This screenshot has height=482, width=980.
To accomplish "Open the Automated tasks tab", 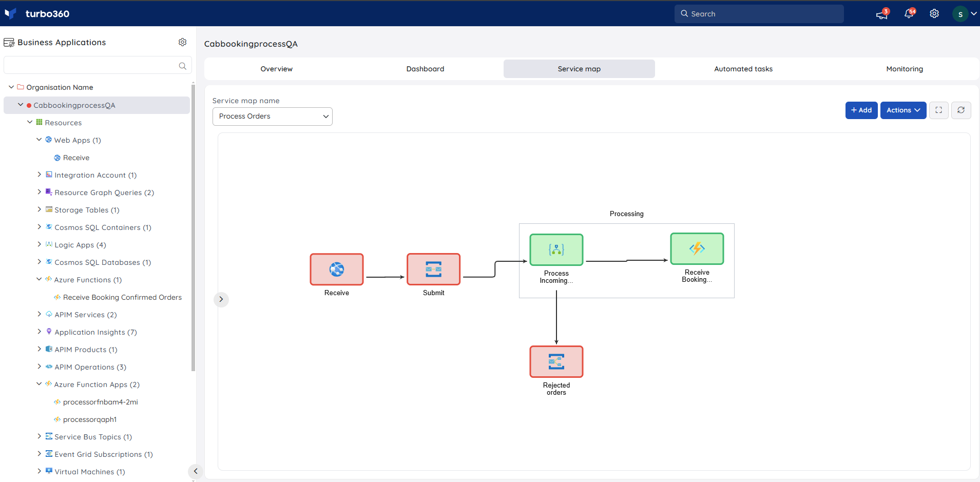I will coord(743,69).
